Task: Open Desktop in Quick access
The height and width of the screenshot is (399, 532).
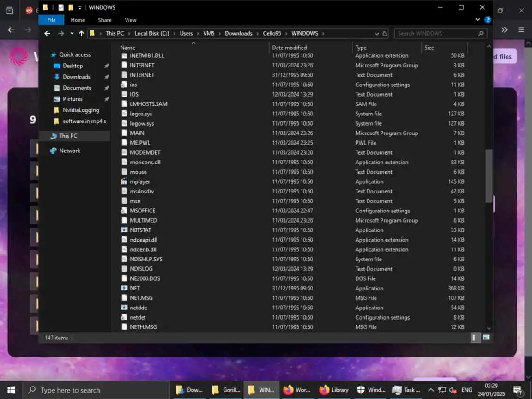Action: [73, 66]
